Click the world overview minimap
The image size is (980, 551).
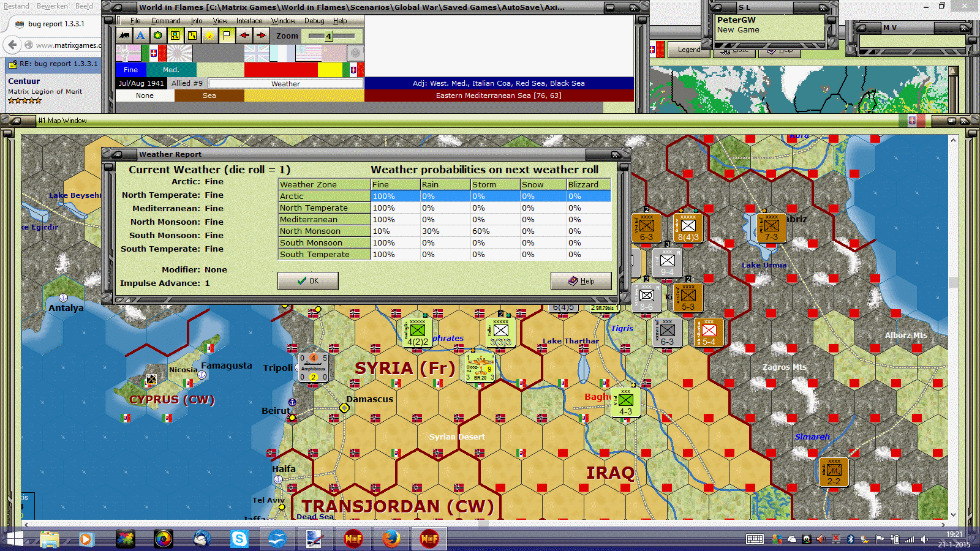point(799,89)
